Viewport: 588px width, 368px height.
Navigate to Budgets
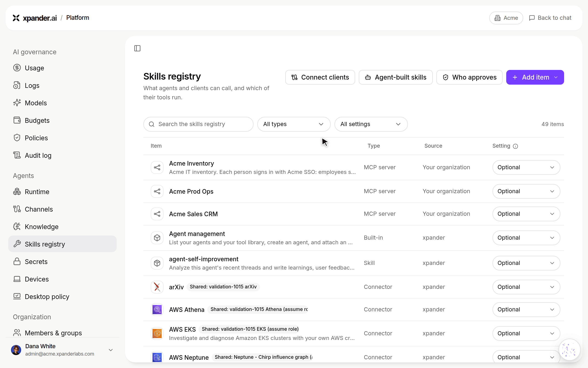pos(62,121)
